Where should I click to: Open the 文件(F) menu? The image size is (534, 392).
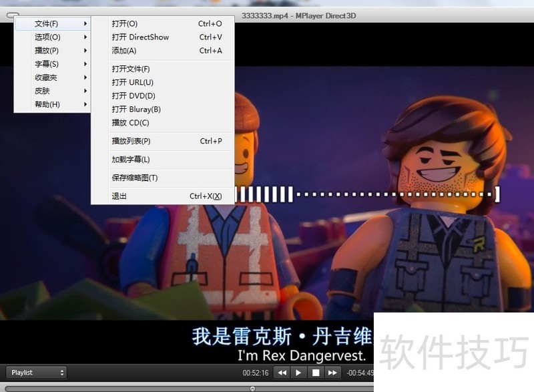(x=52, y=24)
